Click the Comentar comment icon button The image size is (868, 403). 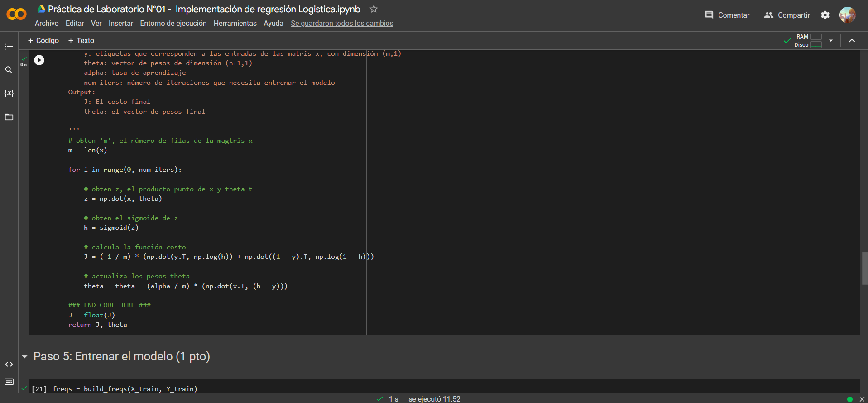point(727,15)
